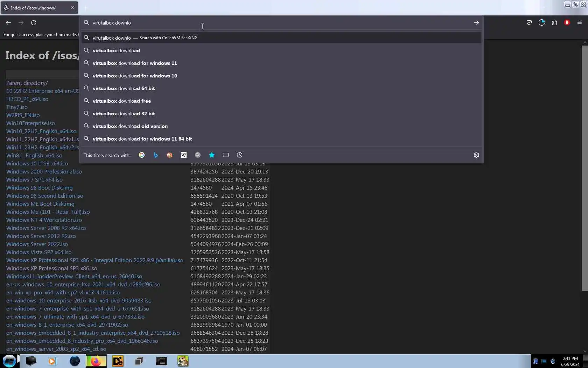Search in open Tabs
The image size is (588, 368).
226,155
